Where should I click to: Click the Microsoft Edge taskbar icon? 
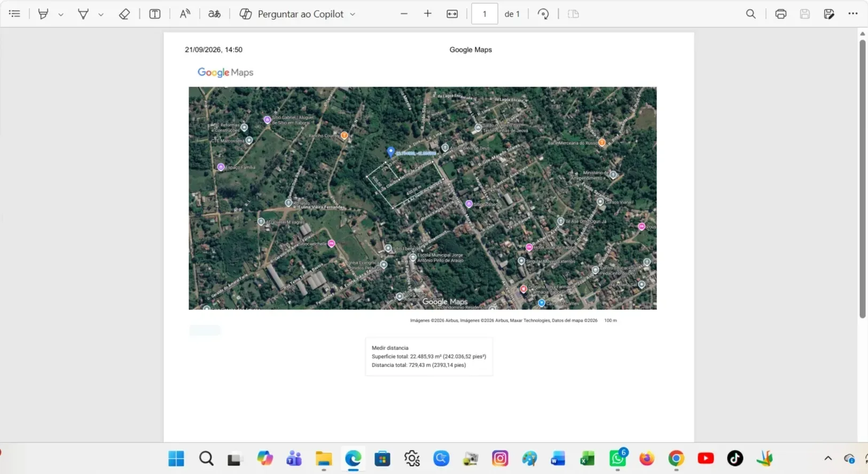coord(353,459)
